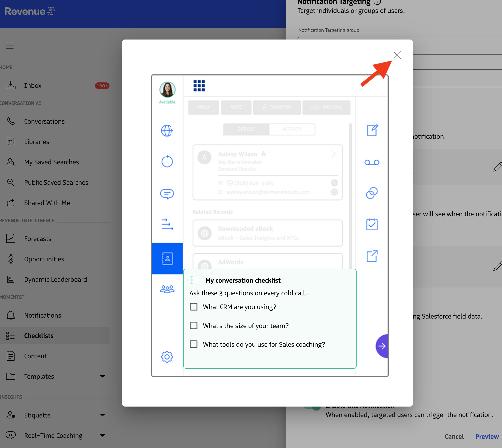Viewport: 502px width, 448px height.
Task: Click the My Saved Searches person icon
Action: [x=11, y=162]
